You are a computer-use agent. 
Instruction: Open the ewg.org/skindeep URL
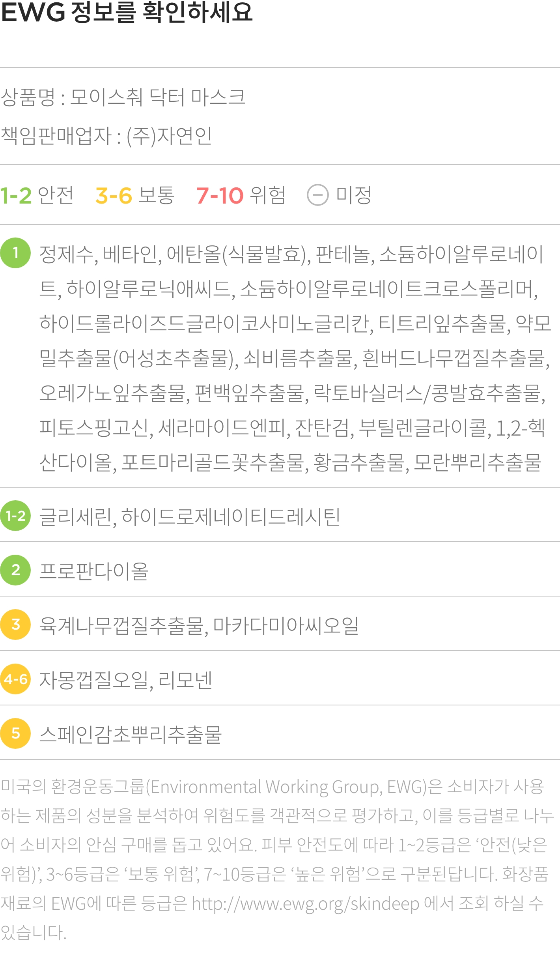point(306,903)
